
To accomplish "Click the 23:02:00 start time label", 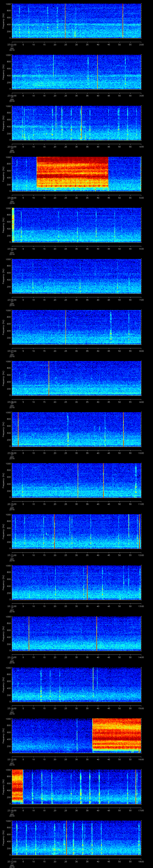I will 12,96.
